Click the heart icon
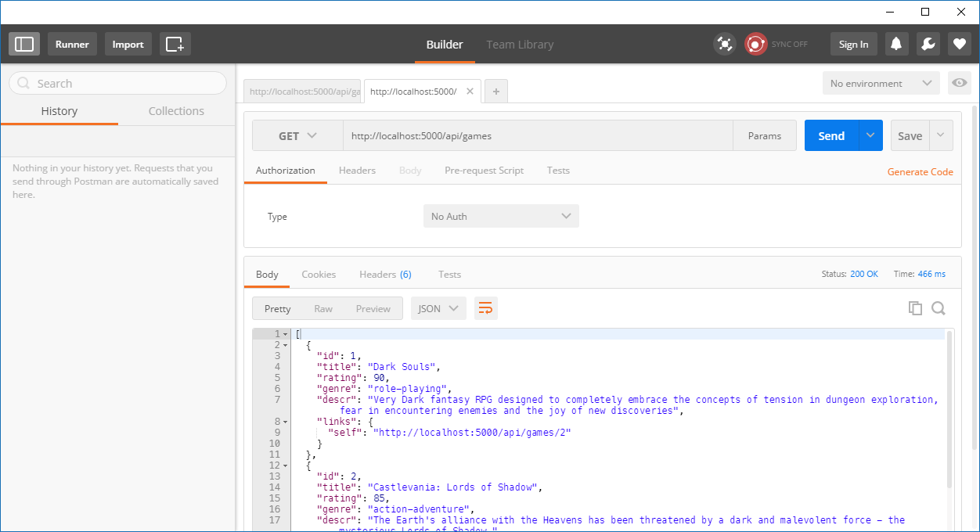This screenshot has height=532, width=980. tap(960, 45)
